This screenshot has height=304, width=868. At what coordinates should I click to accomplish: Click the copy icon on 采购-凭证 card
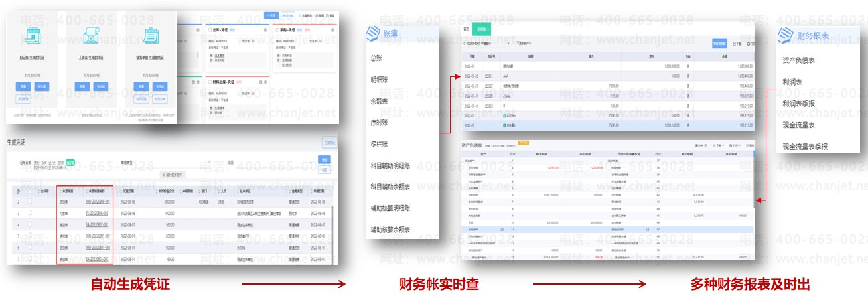[332, 29]
